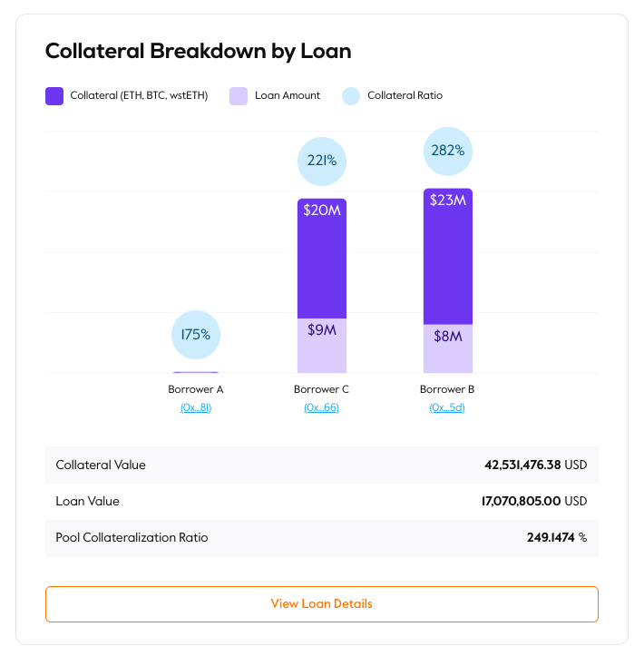Image resolution: width=644 pixels, height=656 pixels.
Task: Select the 221% collateral ratio bubble
Action: coord(322,162)
